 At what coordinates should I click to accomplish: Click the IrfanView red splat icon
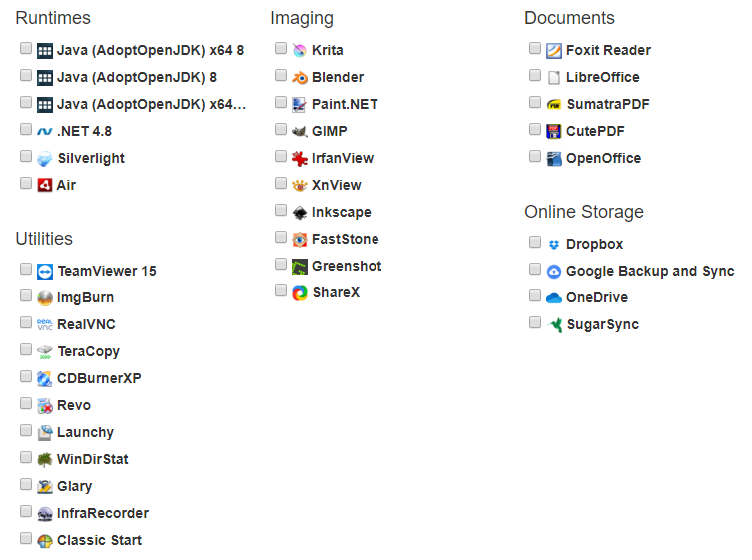coord(300,159)
